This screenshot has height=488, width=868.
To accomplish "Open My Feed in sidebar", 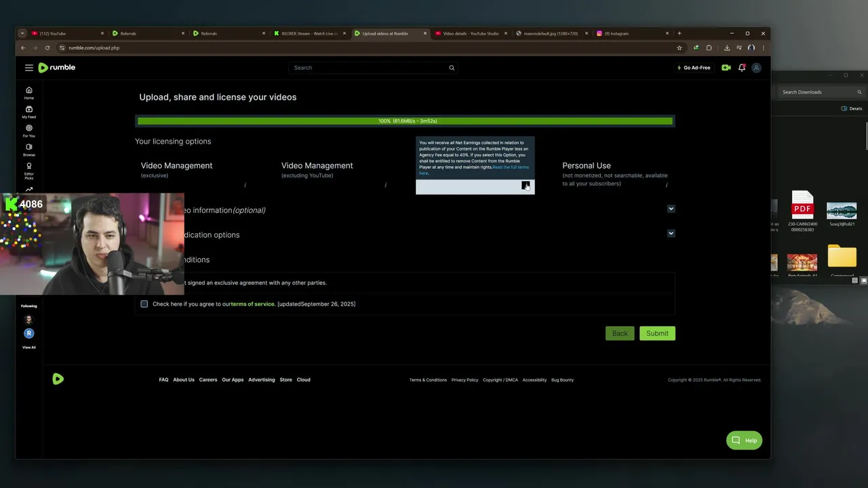I will pyautogui.click(x=28, y=112).
